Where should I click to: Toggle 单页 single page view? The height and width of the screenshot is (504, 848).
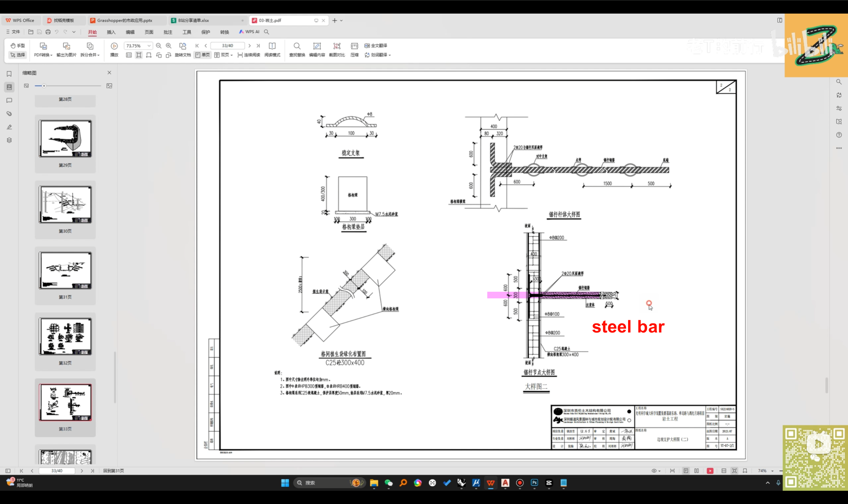(202, 55)
